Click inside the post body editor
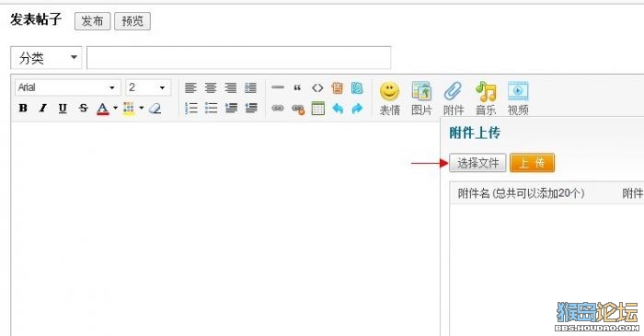This screenshot has height=336, width=644. point(225,228)
